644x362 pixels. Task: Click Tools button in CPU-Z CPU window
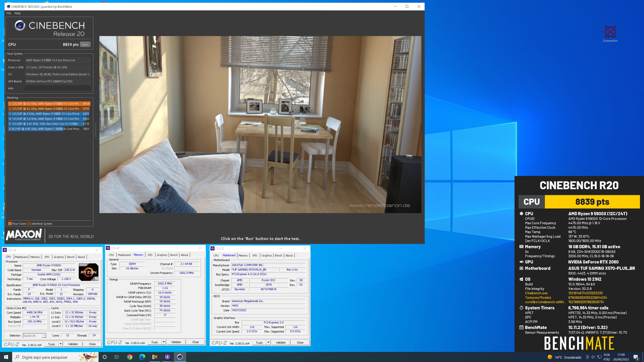click(x=51, y=344)
